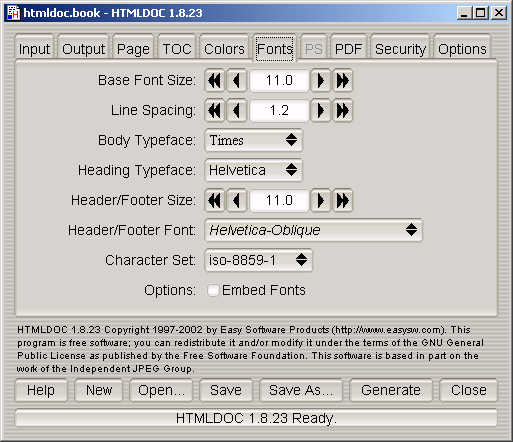The height and width of the screenshot is (442, 513).
Task: Open the TOC tab
Action: coord(177,49)
